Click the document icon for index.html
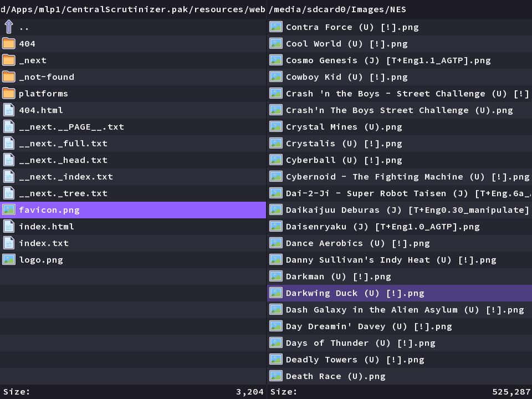The image size is (532, 399). [9, 226]
